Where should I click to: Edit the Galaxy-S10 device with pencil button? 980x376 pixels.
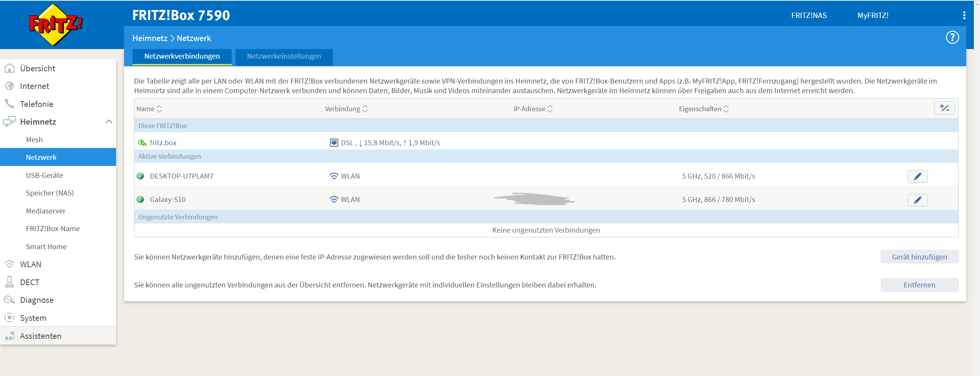pyautogui.click(x=917, y=200)
